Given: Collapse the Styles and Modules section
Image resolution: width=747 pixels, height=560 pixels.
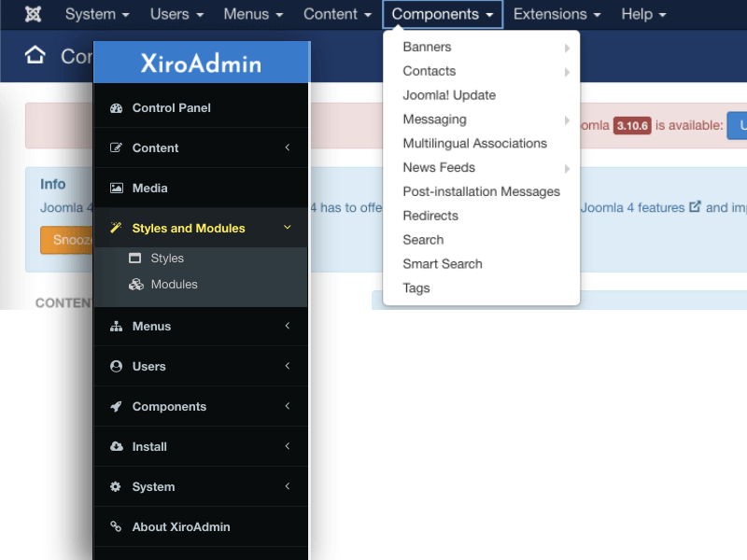Looking at the screenshot, I should [288, 228].
